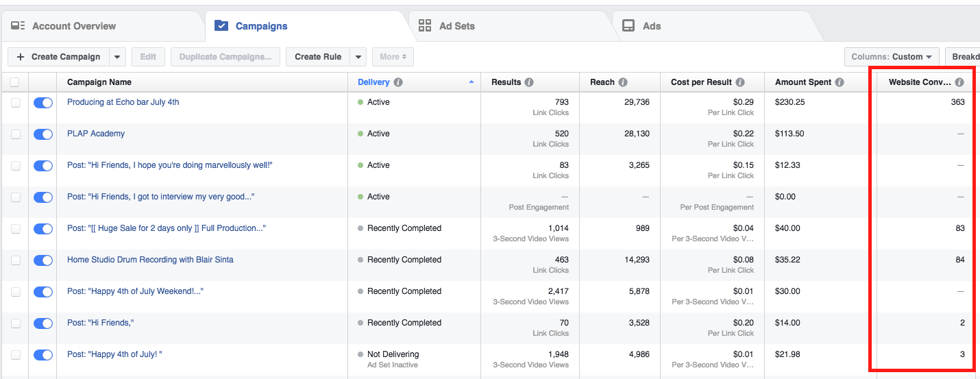
Task: Toggle off the PLAP Academy campaign
Action: click(43, 134)
